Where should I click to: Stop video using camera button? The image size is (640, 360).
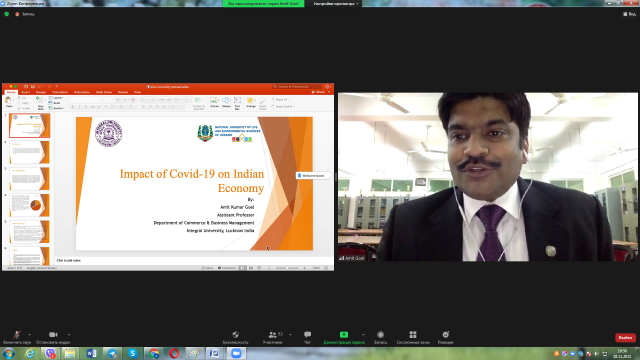pyautogui.click(x=53, y=337)
